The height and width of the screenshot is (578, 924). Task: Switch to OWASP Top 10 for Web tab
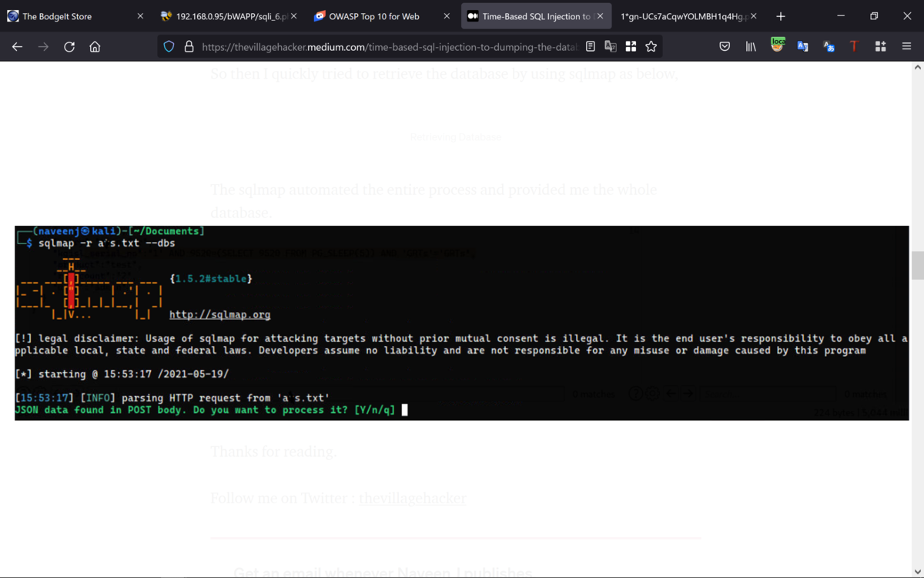(382, 16)
